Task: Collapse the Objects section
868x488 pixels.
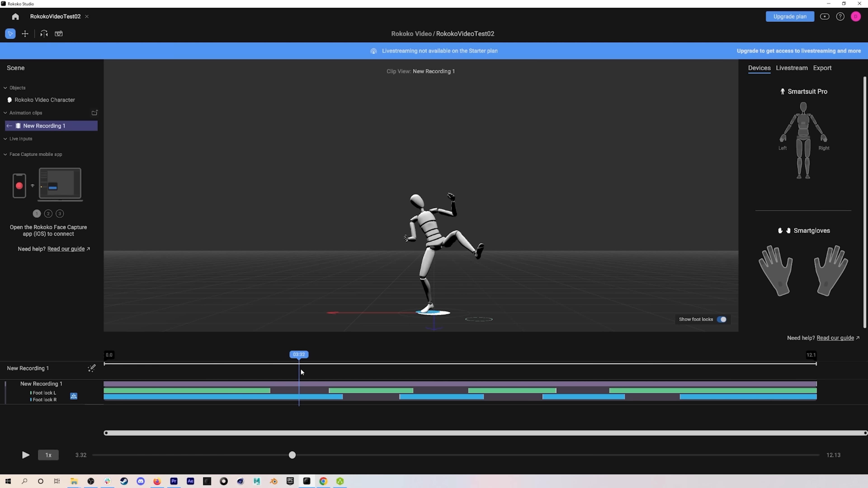Action: tap(5, 88)
